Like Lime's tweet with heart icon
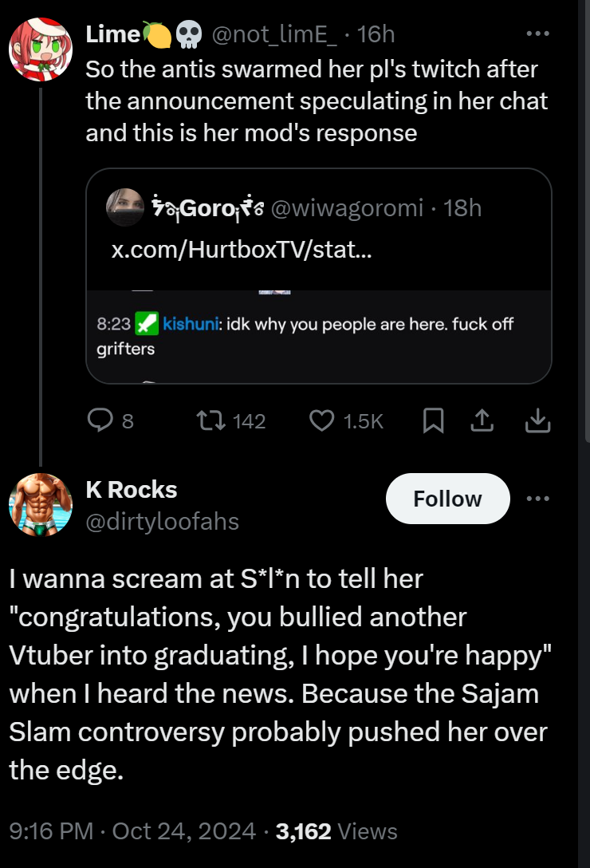Image resolution: width=590 pixels, height=868 pixels. click(x=321, y=420)
